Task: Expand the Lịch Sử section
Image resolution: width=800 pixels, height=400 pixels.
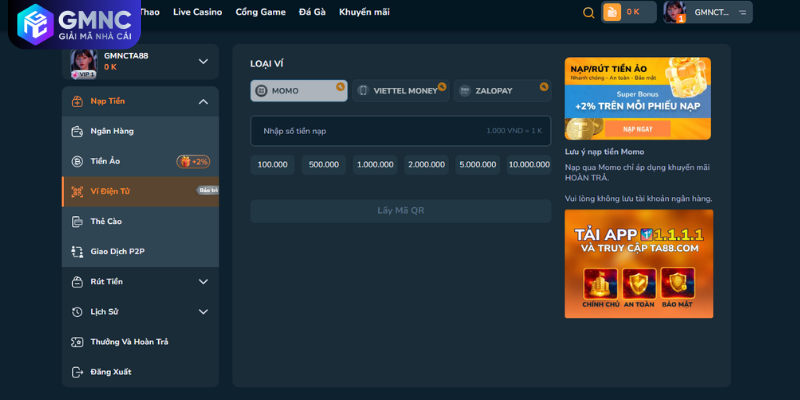Action: (203, 312)
